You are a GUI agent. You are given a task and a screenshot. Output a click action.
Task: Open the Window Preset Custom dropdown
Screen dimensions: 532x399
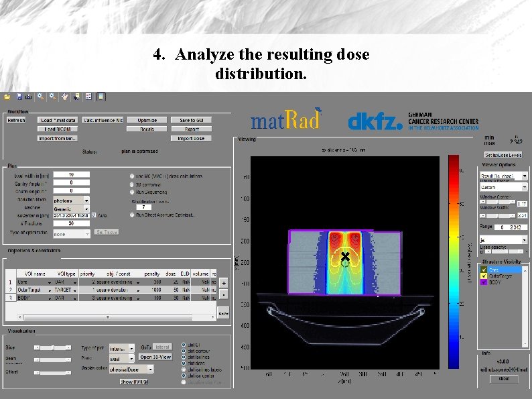coord(503,187)
